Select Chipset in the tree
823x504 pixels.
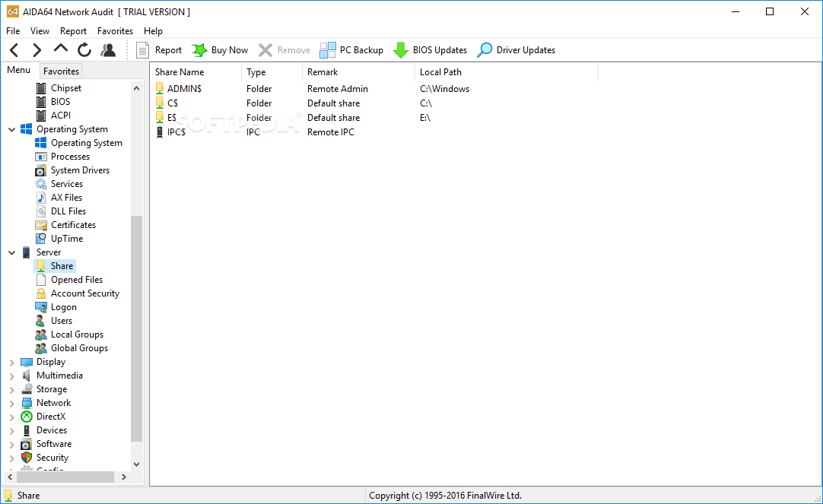[x=65, y=88]
